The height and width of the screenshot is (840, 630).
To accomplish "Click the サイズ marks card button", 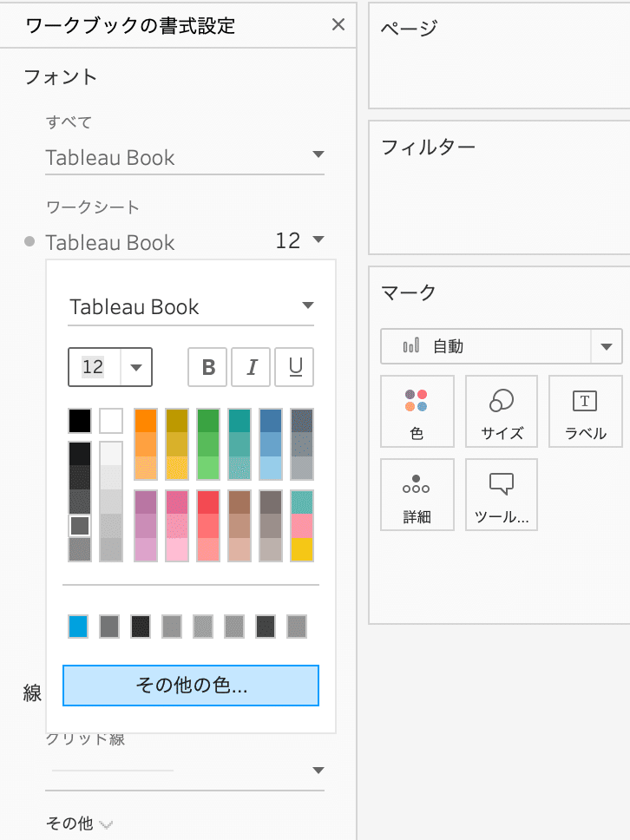I will [502, 411].
